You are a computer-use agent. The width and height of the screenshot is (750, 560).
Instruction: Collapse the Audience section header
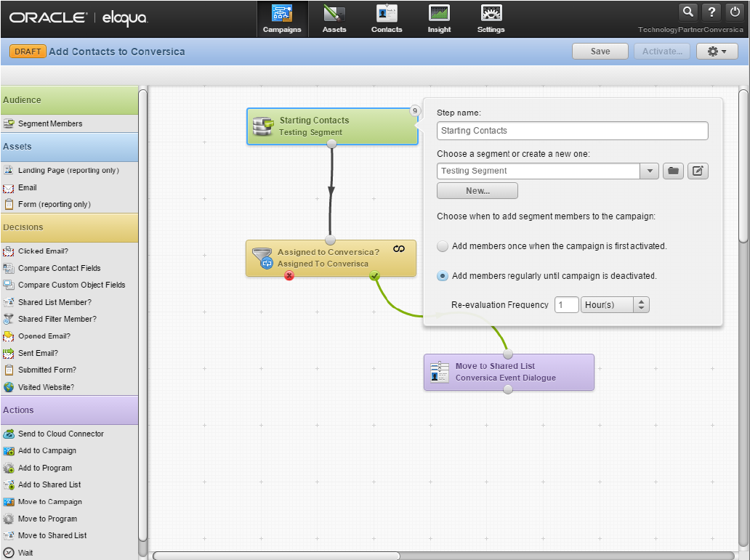[69, 100]
